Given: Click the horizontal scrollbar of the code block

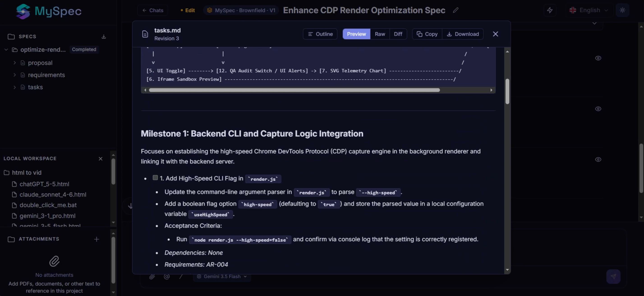Looking at the screenshot, I should [294, 90].
